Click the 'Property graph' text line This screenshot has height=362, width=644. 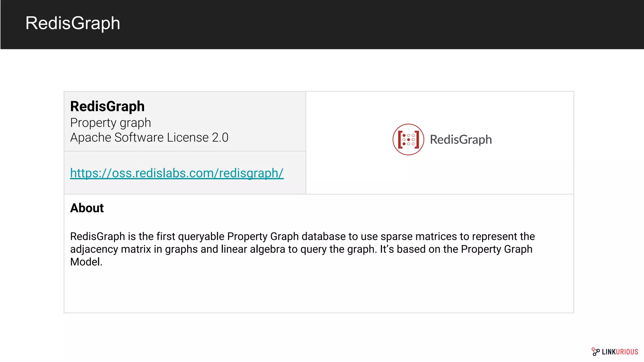pos(110,123)
